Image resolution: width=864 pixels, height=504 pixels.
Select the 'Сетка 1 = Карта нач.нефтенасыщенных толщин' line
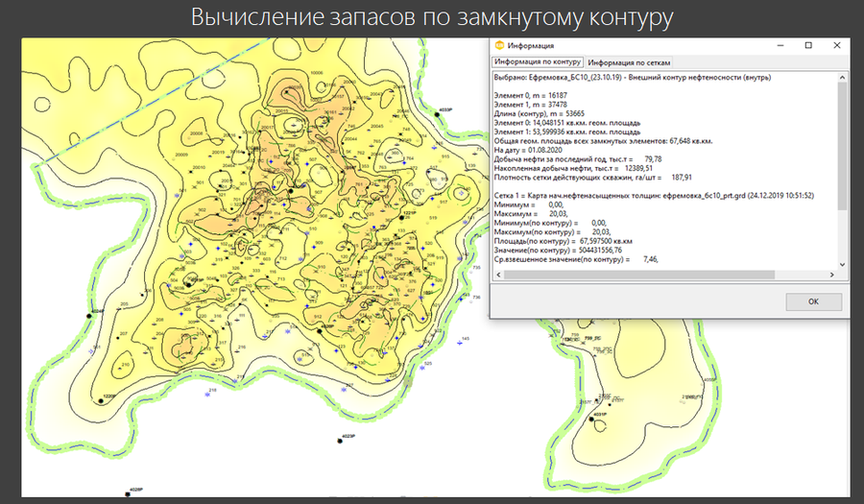tap(654, 196)
